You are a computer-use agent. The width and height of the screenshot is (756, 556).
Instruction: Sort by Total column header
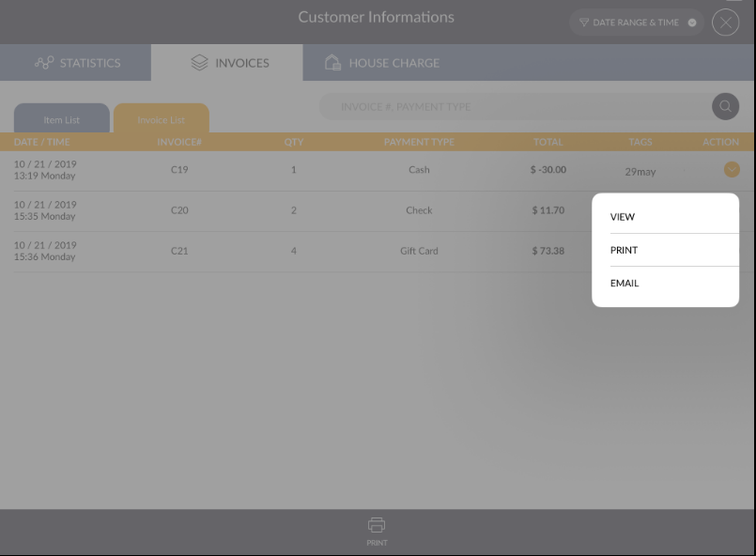point(548,143)
